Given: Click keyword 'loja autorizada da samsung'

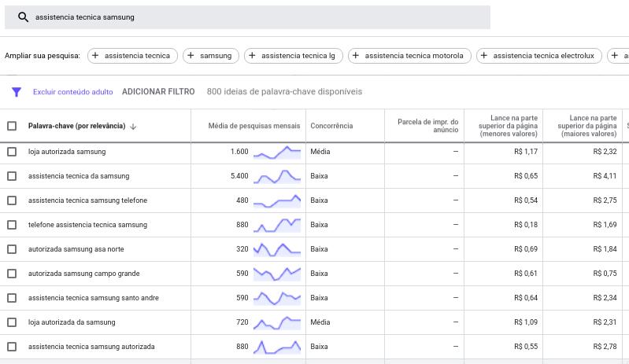Looking at the screenshot, I should click(x=72, y=323).
